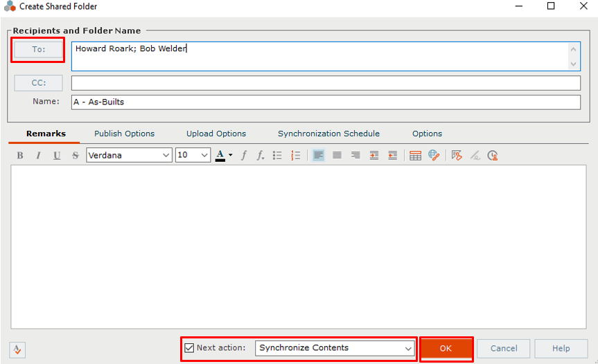This screenshot has width=598, height=364.
Task: Insert a numbered list
Action: click(296, 155)
